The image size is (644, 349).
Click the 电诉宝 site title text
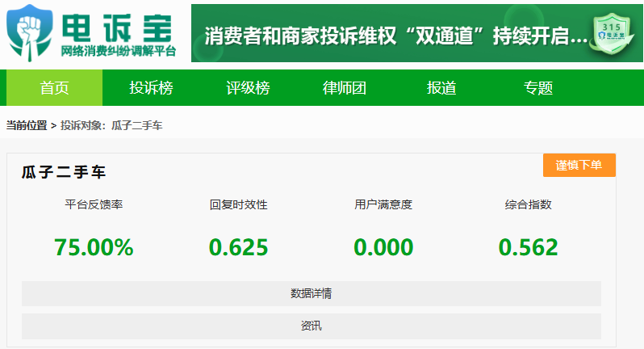pyautogui.click(x=117, y=28)
